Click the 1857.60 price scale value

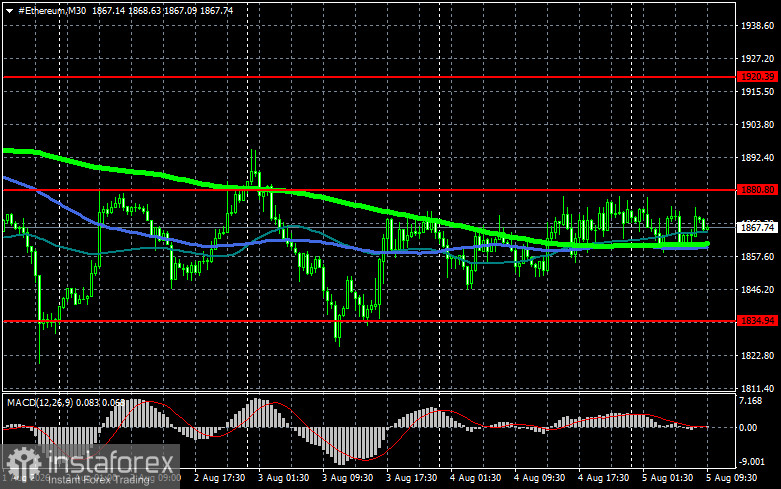click(758, 256)
